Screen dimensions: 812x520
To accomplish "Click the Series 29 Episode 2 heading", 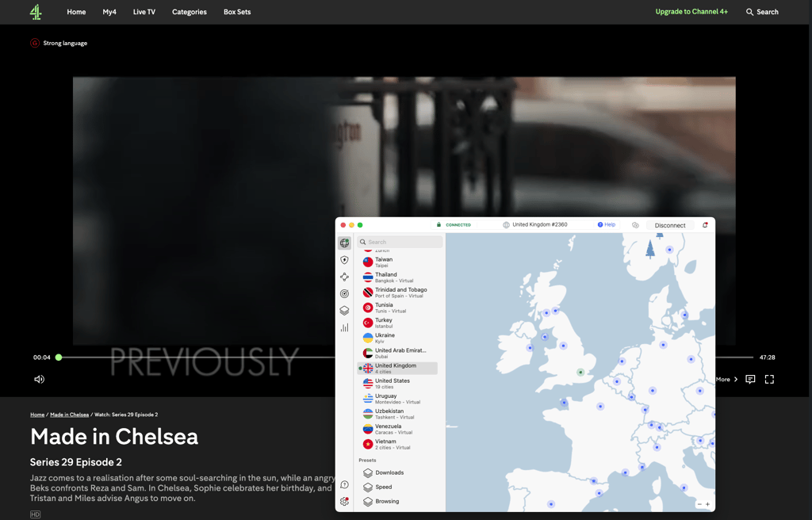I will (76, 462).
